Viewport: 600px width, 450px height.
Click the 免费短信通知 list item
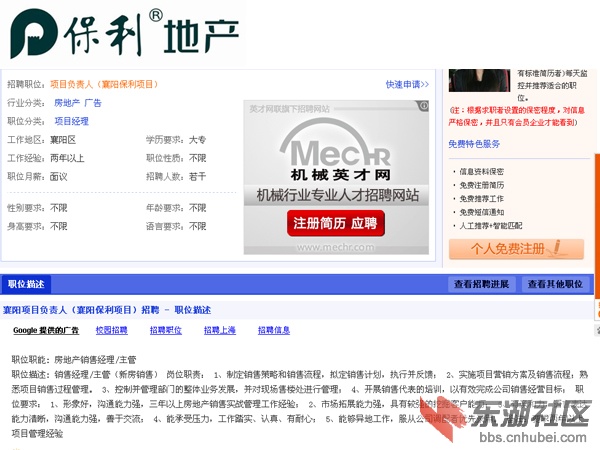pyautogui.click(x=481, y=212)
